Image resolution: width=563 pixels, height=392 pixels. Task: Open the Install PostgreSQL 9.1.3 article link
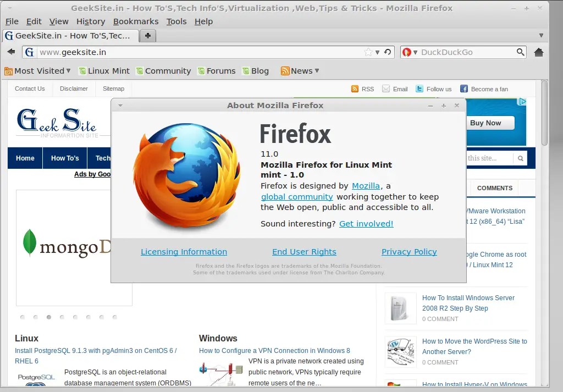pos(96,356)
